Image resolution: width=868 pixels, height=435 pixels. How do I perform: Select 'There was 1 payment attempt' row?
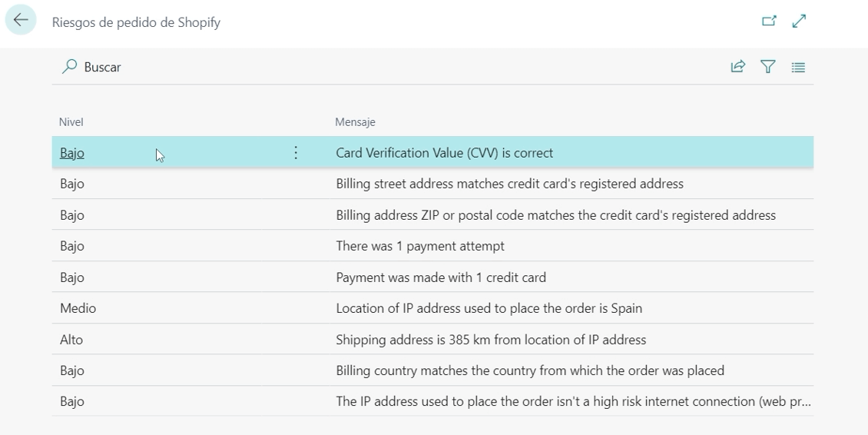point(420,247)
